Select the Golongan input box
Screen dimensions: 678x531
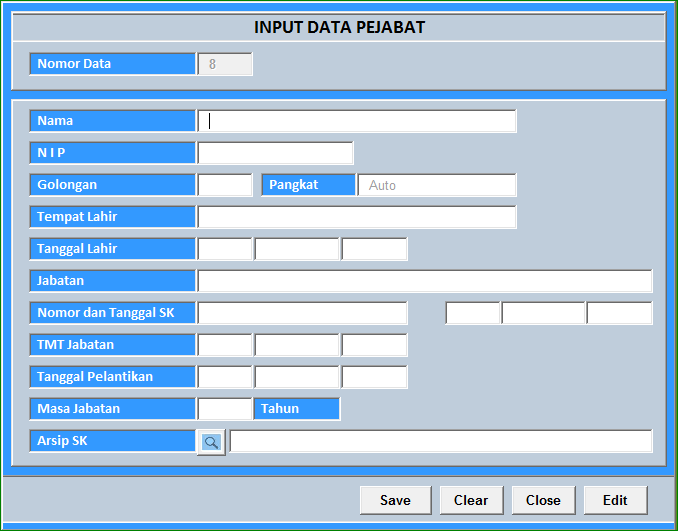[x=225, y=185]
